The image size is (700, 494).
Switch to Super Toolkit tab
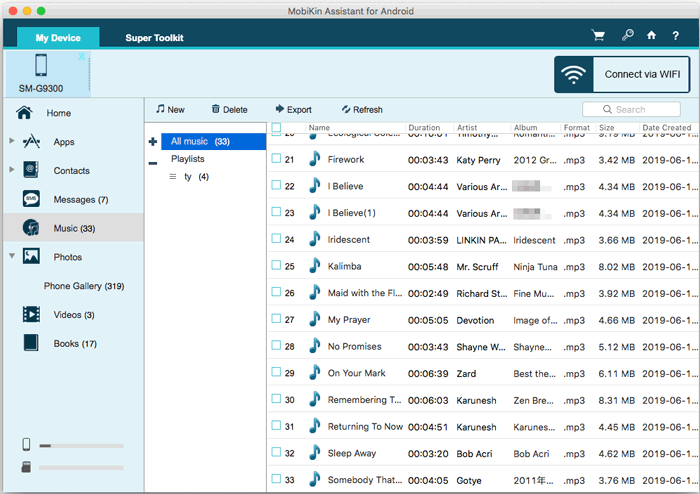[x=154, y=38]
